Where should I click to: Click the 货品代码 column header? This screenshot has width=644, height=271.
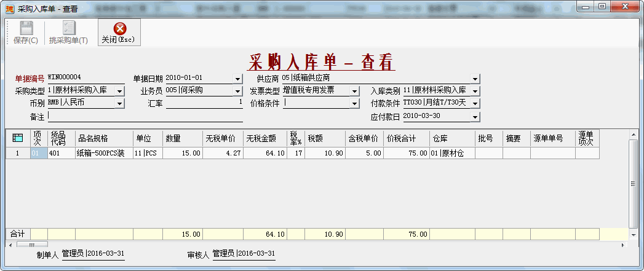click(62, 138)
